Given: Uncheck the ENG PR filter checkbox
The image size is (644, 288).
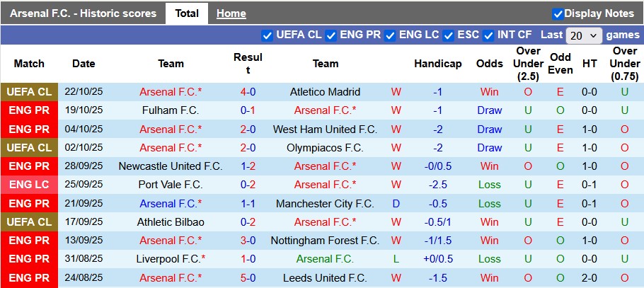Looking at the screenshot, I should coord(330,35).
